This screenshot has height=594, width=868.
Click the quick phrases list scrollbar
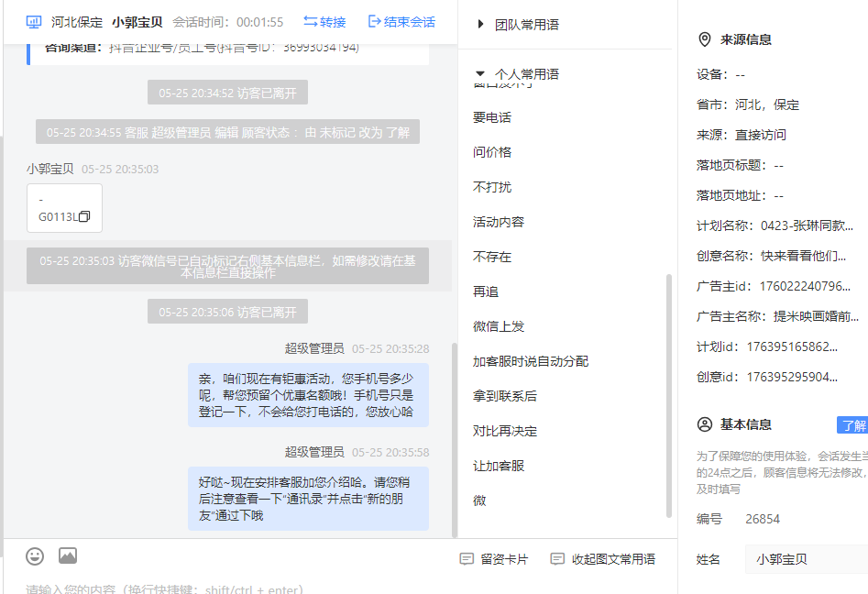[669, 396]
